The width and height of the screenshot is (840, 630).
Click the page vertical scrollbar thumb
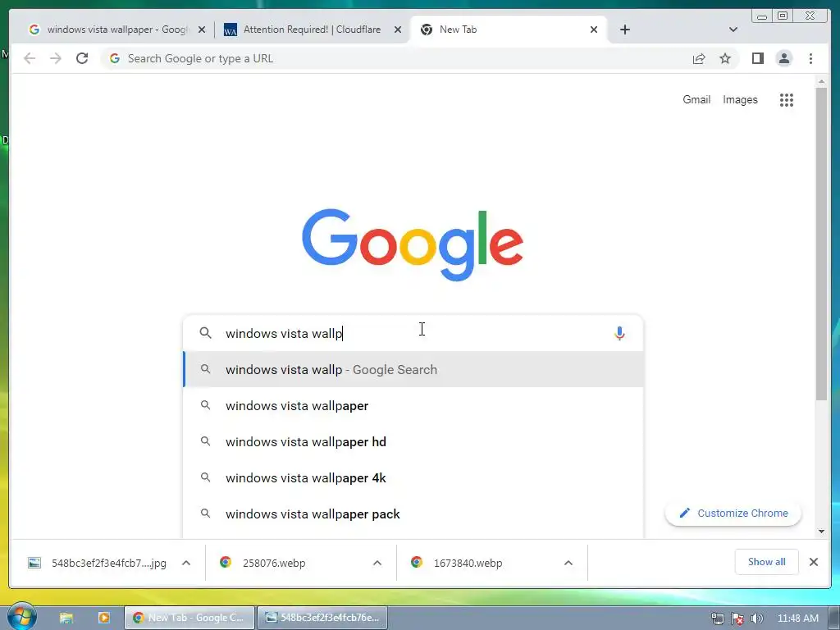click(x=821, y=244)
